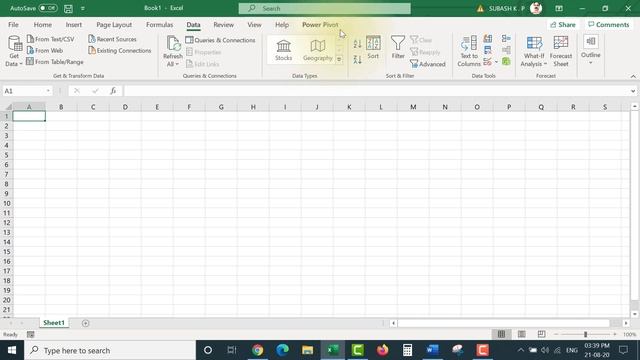Import data From Text/CSV
Viewport: 640px width, 360px height.
point(51,39)
